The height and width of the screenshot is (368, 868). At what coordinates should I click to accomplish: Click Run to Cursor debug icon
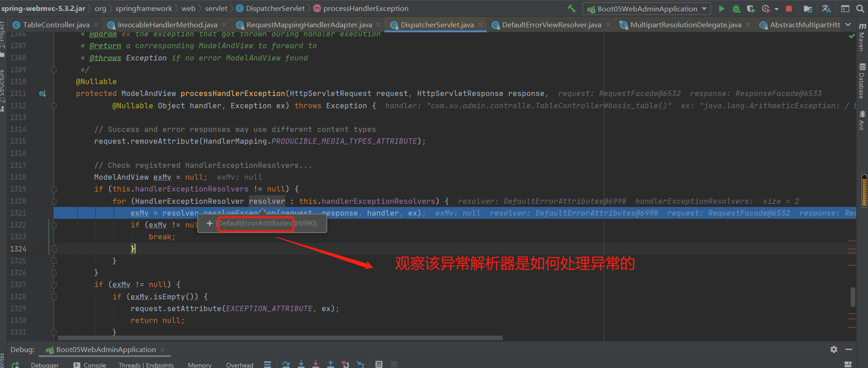[x=360, y=364]
